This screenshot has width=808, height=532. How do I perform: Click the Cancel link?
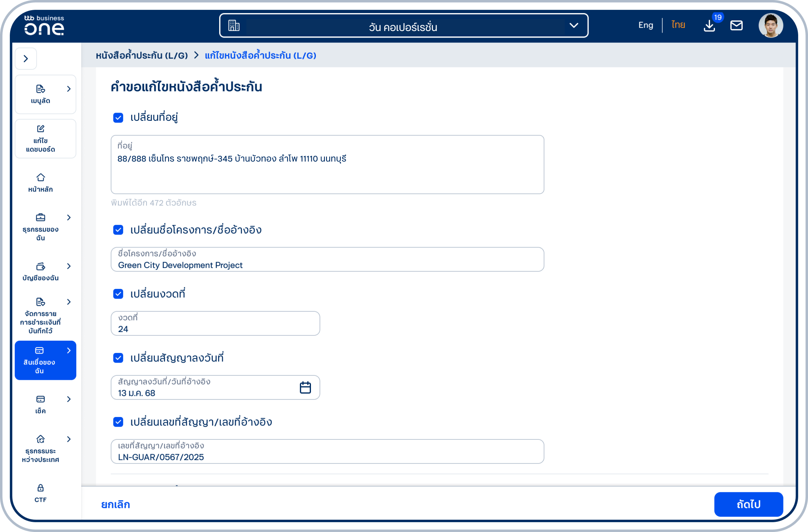pyautogui.click(x=115, y=505)
